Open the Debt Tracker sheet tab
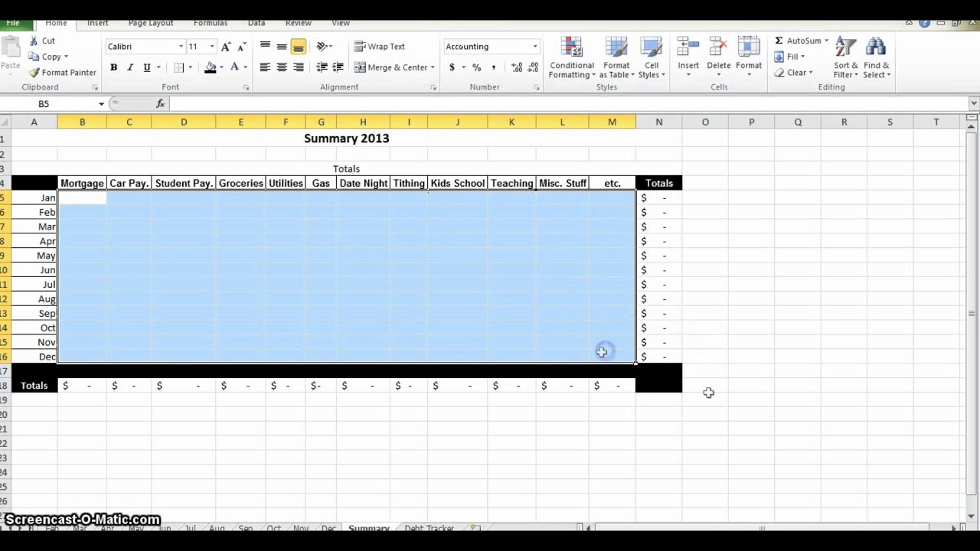 click(429, 529)
